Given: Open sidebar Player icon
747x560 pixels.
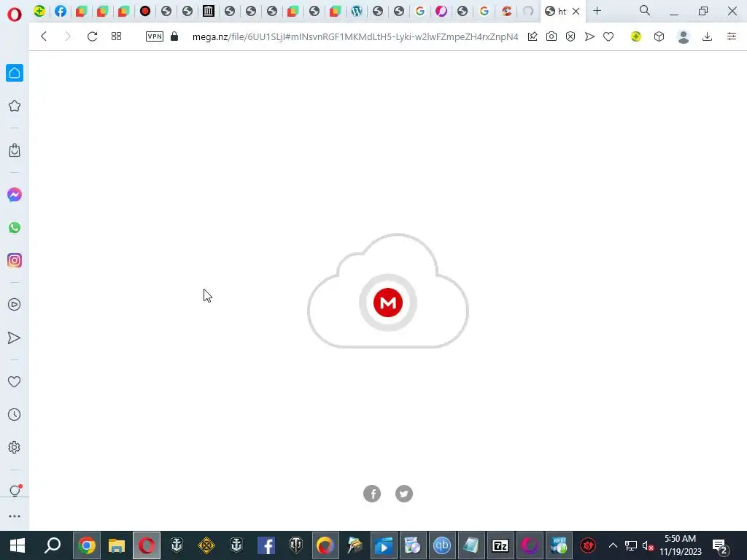Looking at the screenshot, I should (x=15, y=305).
